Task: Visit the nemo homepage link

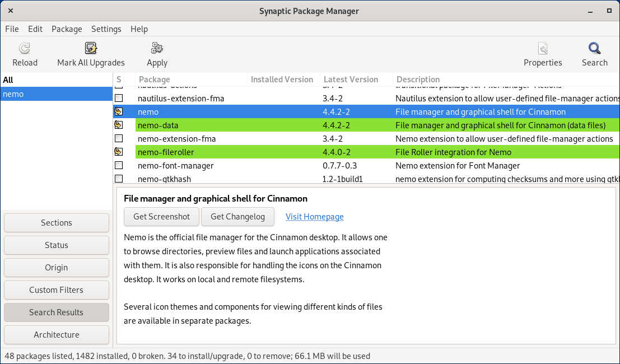Action: 314,217
